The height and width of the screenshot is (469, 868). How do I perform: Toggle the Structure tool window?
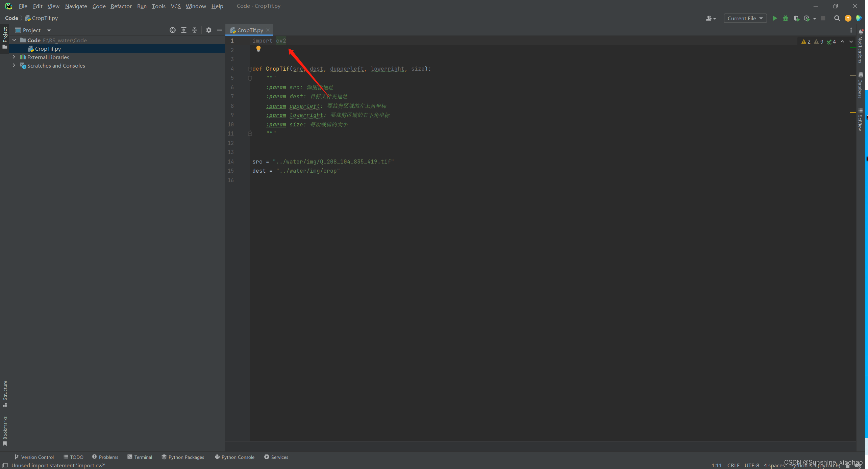click(5, 393)
